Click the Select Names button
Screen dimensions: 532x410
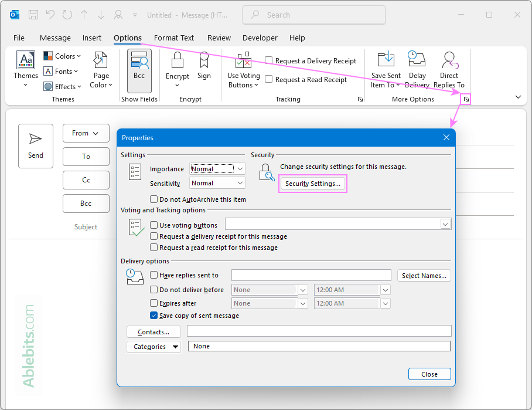pos(424,275)
